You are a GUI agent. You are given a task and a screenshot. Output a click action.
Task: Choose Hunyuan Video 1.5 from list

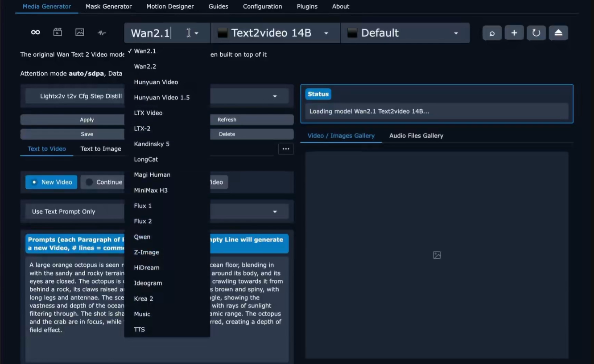point(167,97)
